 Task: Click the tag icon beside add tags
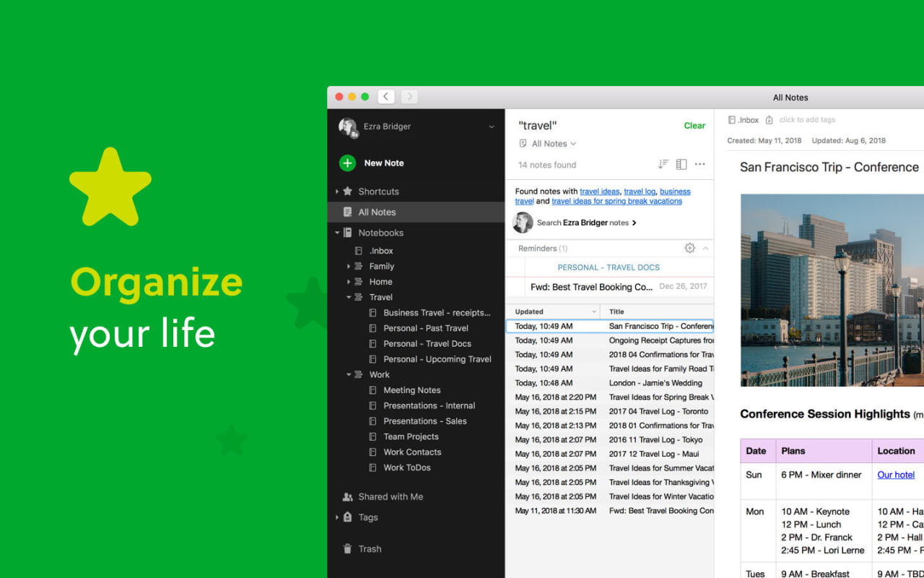tap(769, 120)
